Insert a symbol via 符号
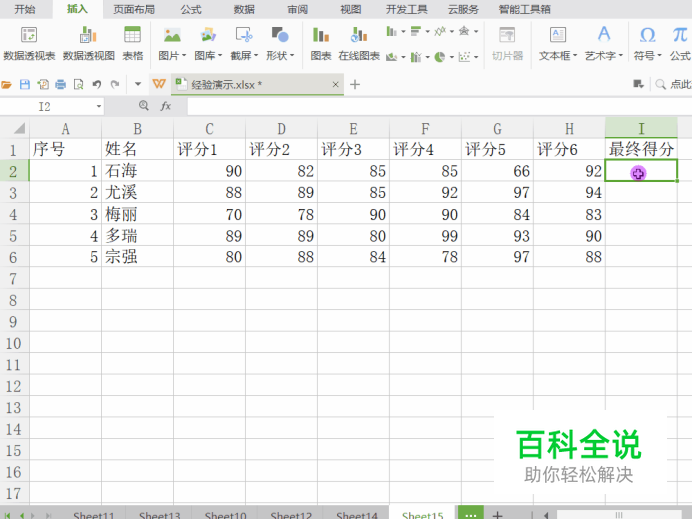The height and width of the screenshot is (519, 692). (x=647, y=44)
